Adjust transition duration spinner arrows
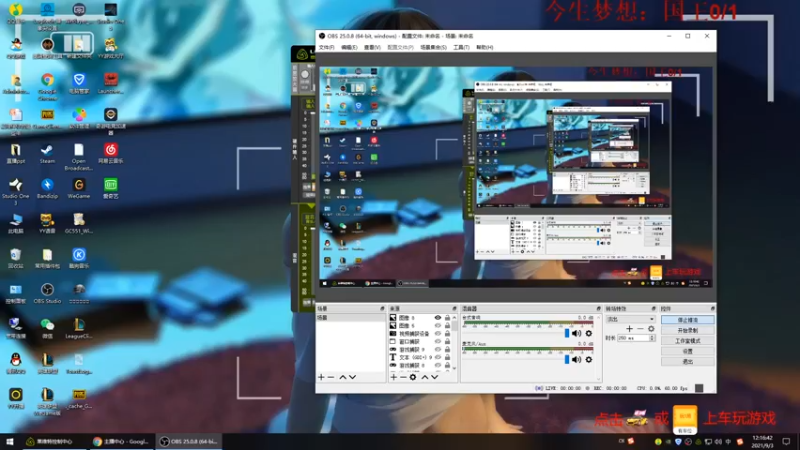This screenshot has width=800, height=450. click(x=652, y=338)
